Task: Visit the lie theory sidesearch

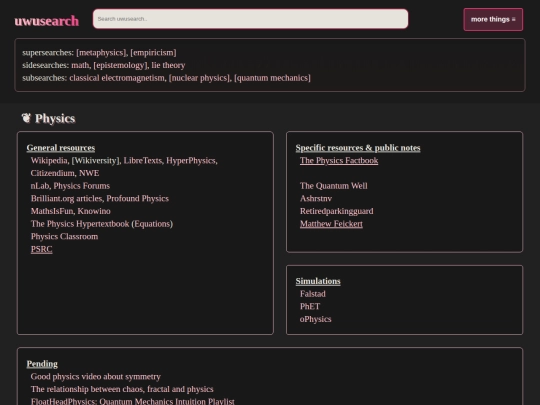Action: click(x=168, y=65)
